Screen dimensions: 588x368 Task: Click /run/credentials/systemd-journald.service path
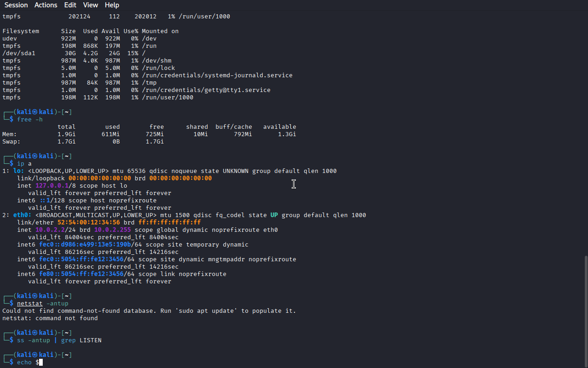[x=217, y=75]
